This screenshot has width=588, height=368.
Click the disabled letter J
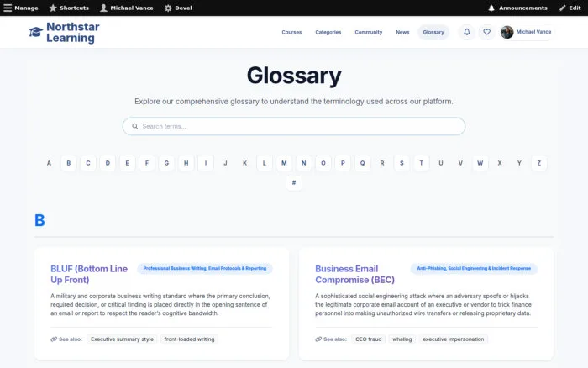[x=225, y=163]
